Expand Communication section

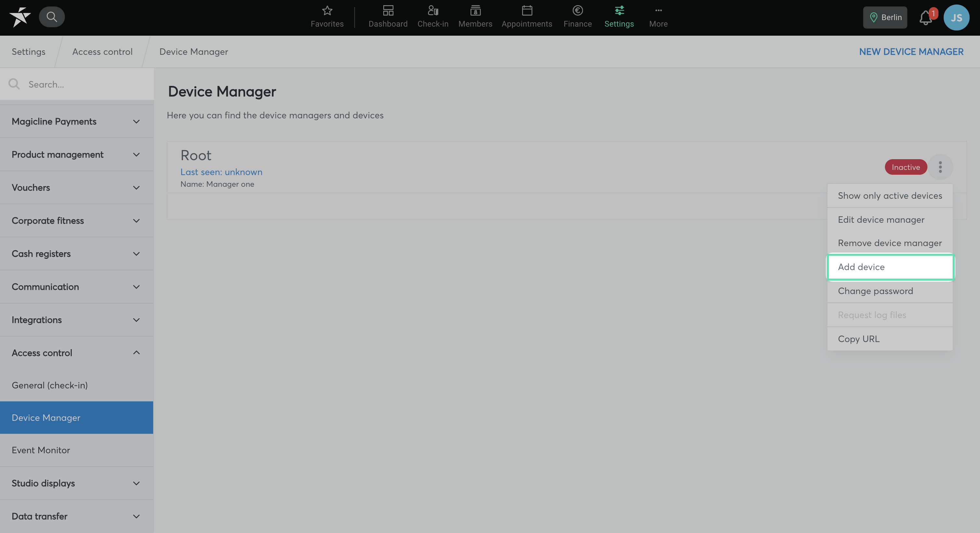[x=77, y=287]
